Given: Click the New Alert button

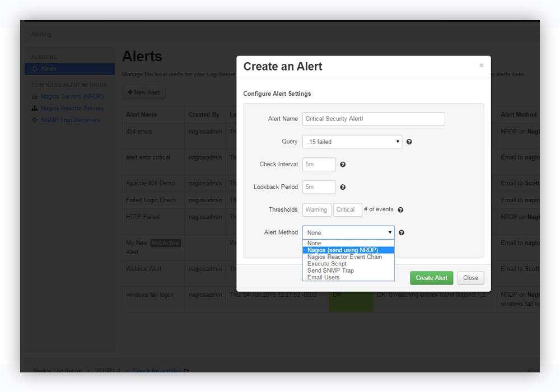Looking at the screenshot, I should pyautogui.click(x=143, y=92).
